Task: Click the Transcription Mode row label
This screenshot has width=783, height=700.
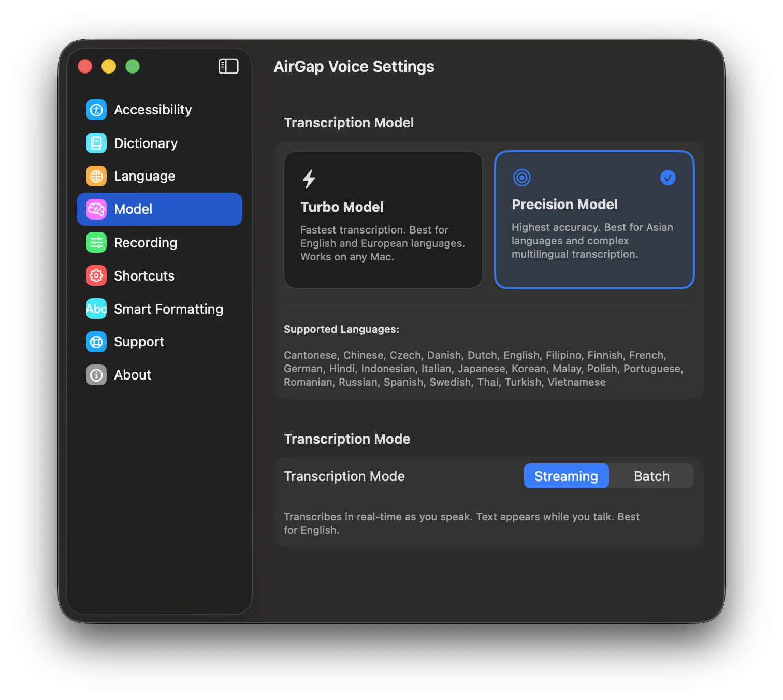Action: point(344,476)
